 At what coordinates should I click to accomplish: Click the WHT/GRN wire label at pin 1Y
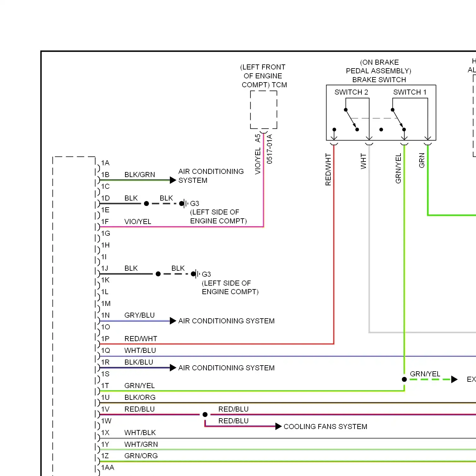141,444
